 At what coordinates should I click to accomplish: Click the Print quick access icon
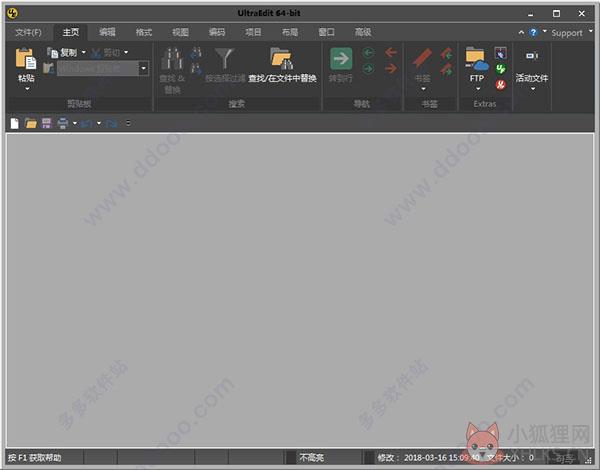pyautogui.click(x=63, y=123)
